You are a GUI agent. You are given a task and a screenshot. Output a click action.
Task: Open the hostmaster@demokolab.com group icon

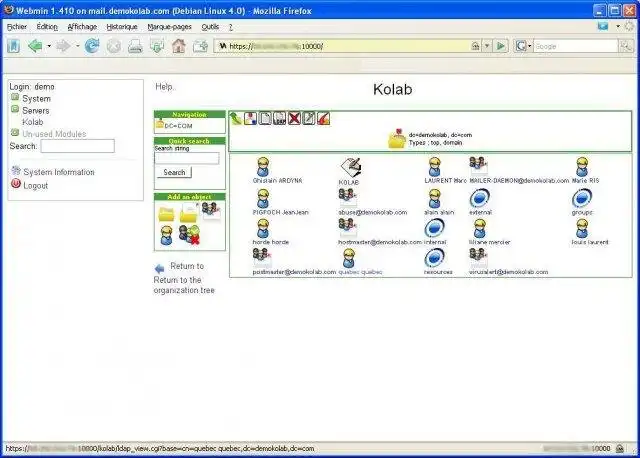tap(348, 228)
